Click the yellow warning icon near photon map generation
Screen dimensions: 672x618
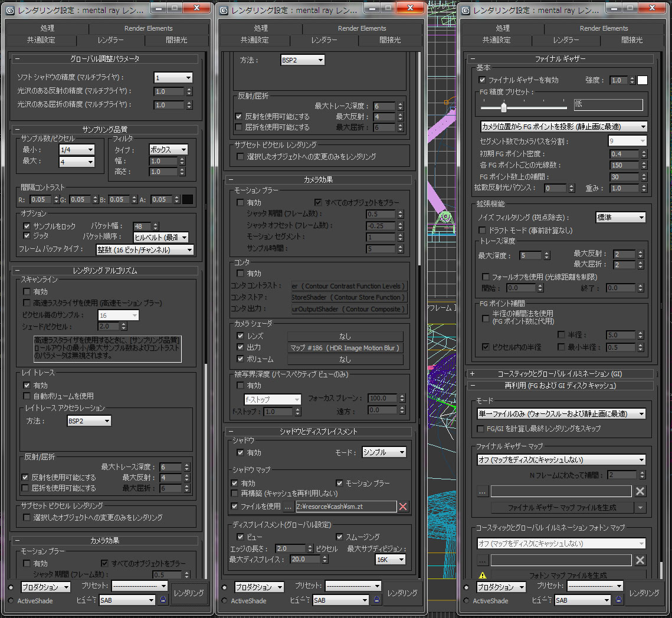(482, 576)
